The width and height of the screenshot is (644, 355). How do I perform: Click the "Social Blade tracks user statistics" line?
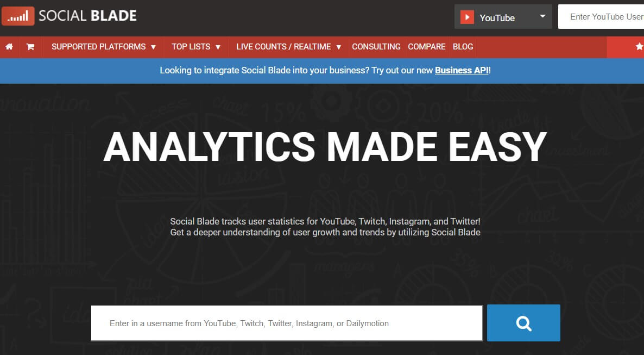tap(325, 221)
